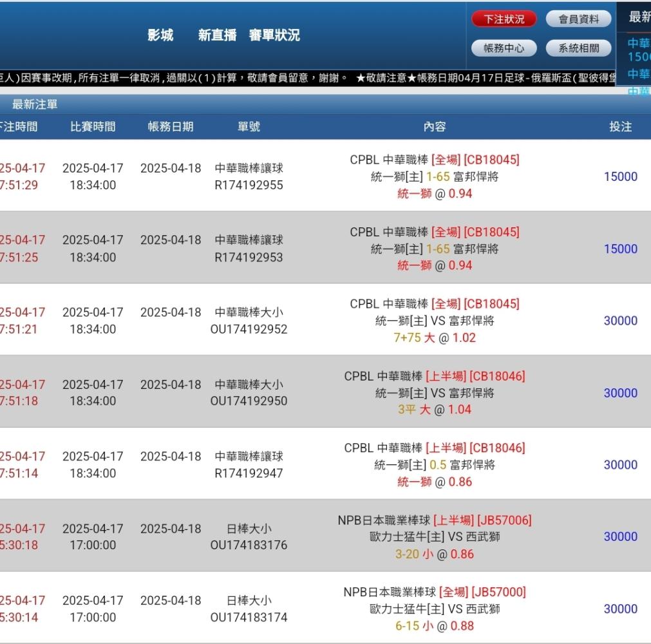This screenshot has width=651, height=644.
Task: Click bet amount 30000 for order OU174183174
Action: coord(620,609)
